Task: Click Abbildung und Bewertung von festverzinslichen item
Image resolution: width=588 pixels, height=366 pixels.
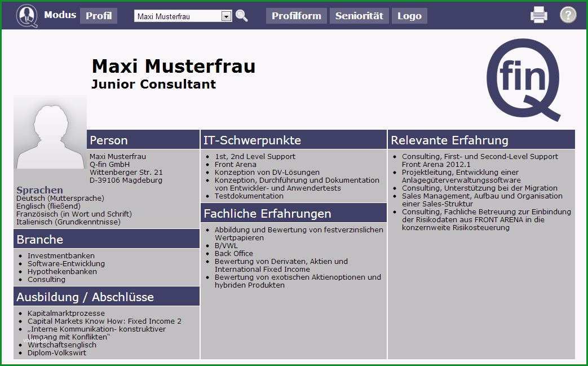Action: point(299,233)
